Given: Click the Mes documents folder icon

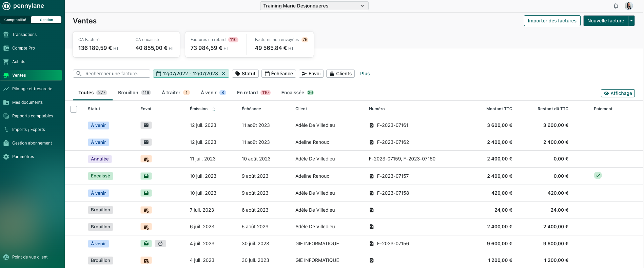Looking at the screenshot, I should click(6, 102).
